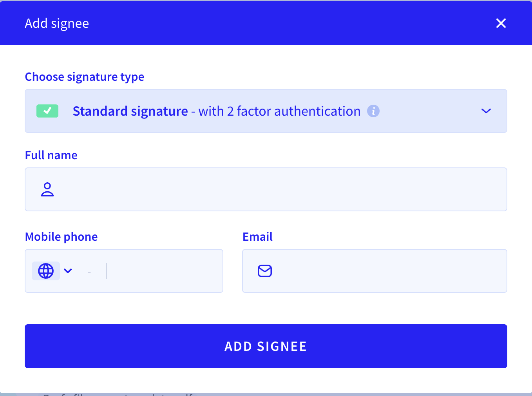532x396 pixels.
Task: Click the Mobile phone label
Action: point(62,237)
